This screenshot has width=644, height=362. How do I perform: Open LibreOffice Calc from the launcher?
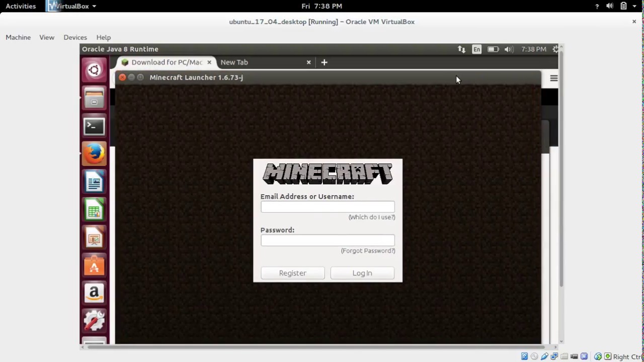(x=94, y=210)
